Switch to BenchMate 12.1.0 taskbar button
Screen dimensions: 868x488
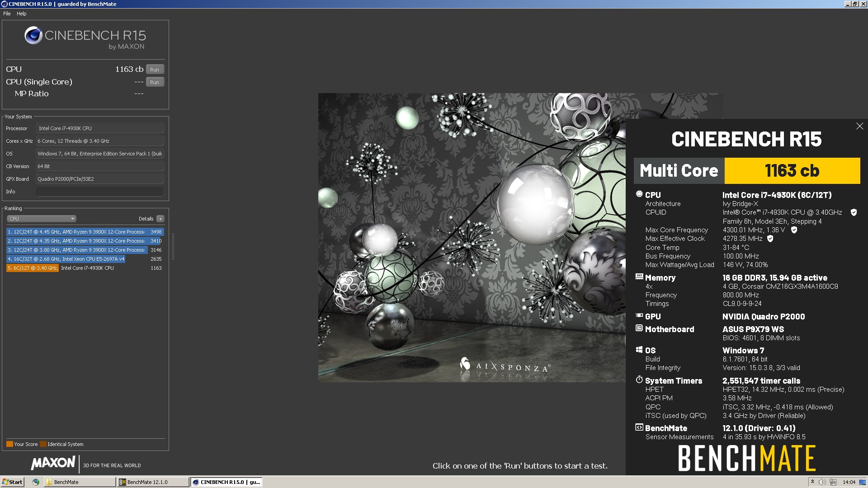[x=153, y=482]
